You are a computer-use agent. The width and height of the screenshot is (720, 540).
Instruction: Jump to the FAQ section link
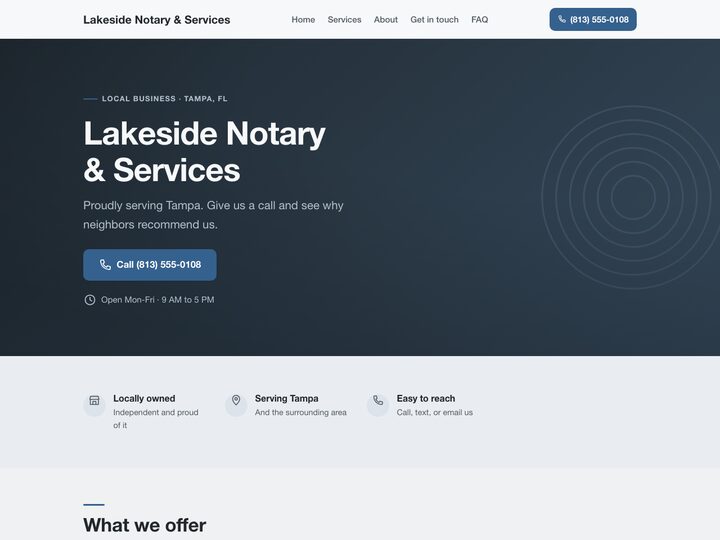click(479, 20)
